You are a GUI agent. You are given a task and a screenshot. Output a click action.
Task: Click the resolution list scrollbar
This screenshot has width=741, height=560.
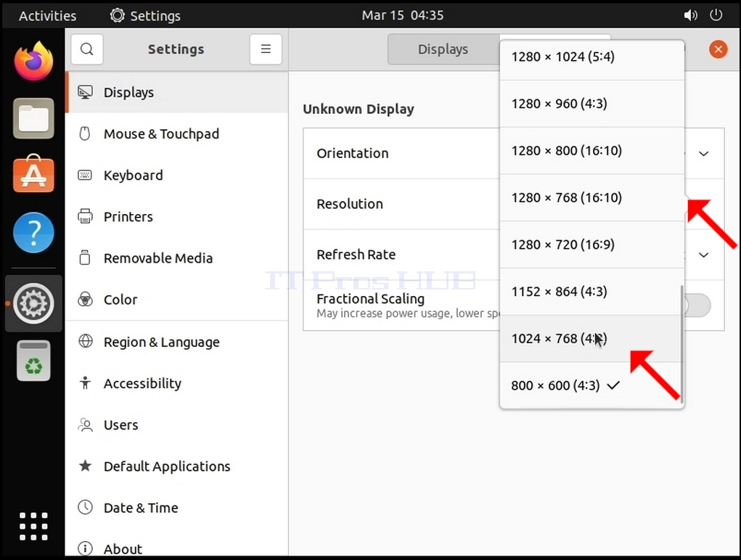(681, 345)
